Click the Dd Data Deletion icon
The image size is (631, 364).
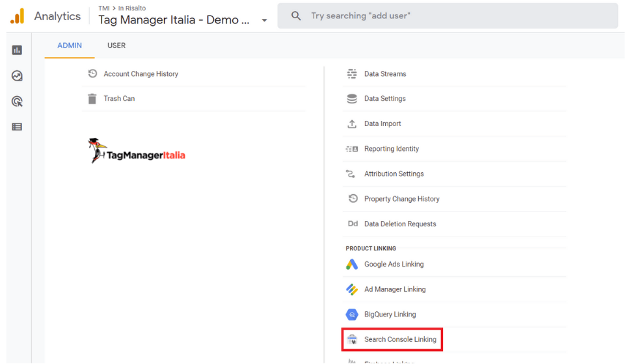click(353, 224)
